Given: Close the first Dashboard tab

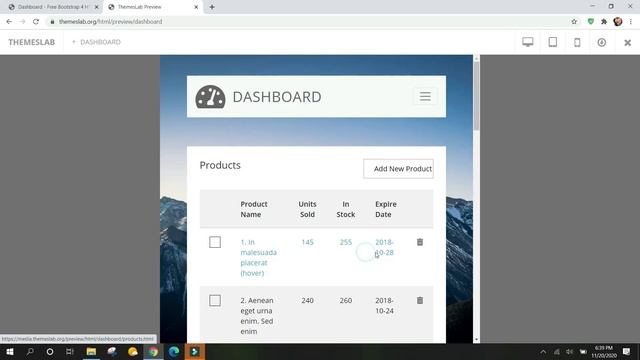Looking at the screenshot, I should coord(97,7).
